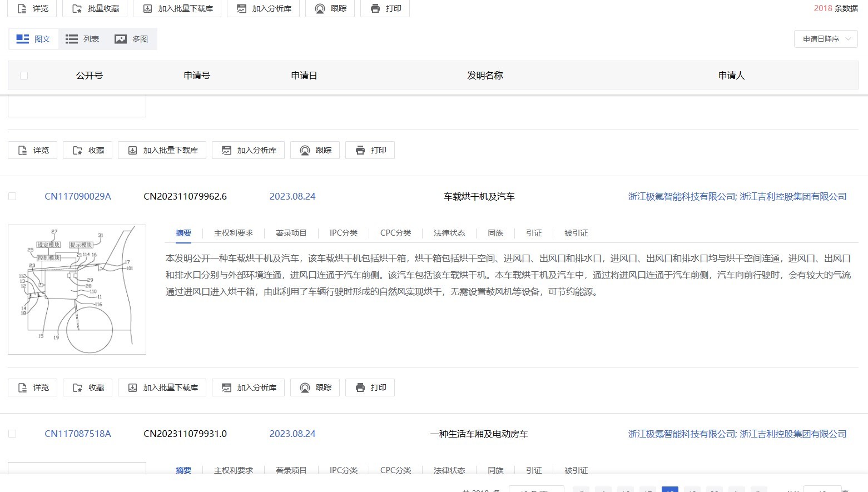Click 加入批量下载库 in toolbar above record CN117090029A
The width and height of the screenshot is (868, 492).
tap(162, 150)
